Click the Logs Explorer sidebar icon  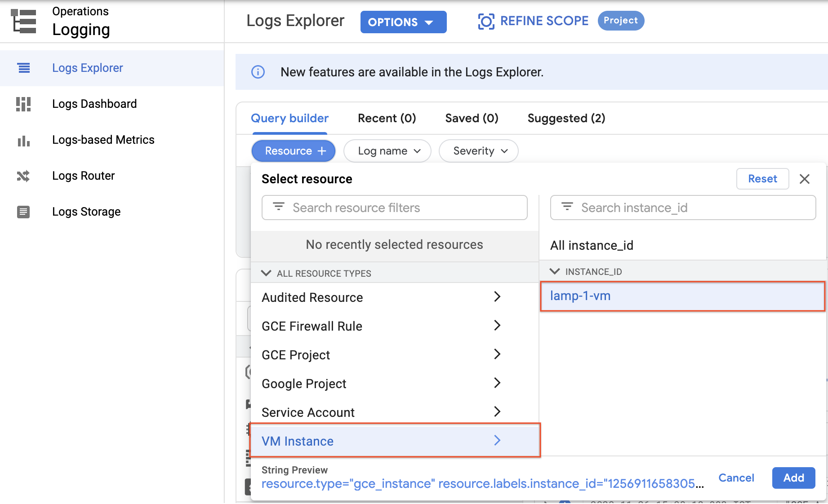click(23, 68)
